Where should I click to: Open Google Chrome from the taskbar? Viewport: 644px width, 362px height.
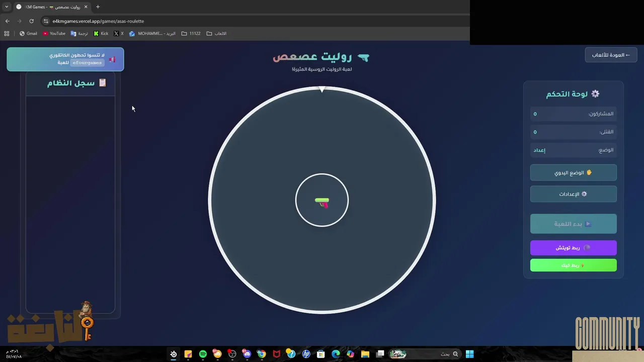pyautogui.click(x=262, y=354)
